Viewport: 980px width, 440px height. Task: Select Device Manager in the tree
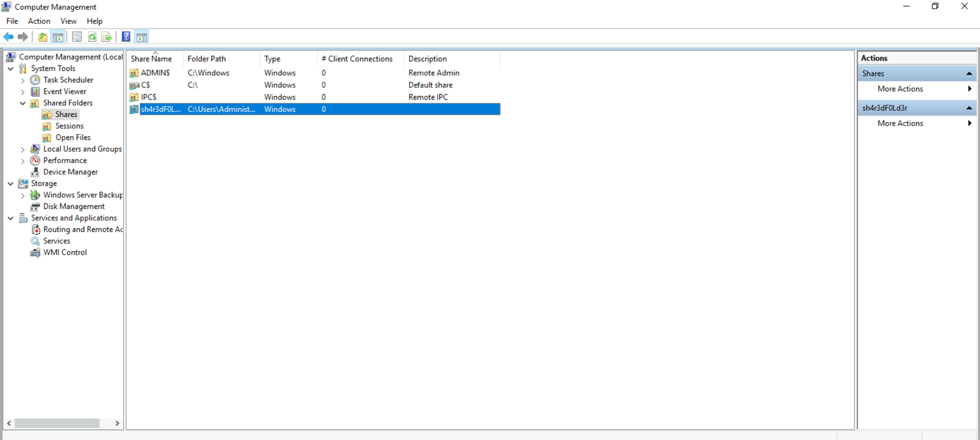click(70, 172)
